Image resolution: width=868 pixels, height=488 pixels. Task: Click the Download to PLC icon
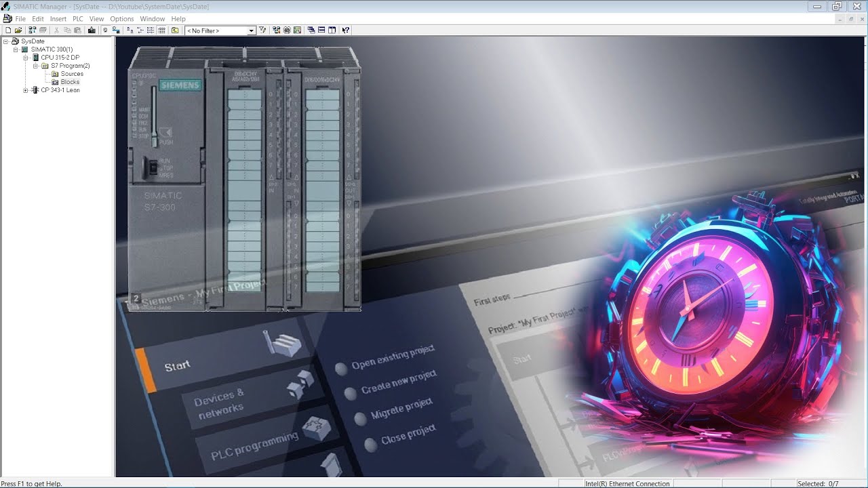(x=92, y=30)
